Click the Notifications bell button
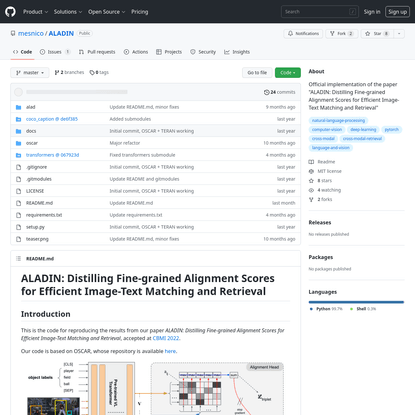 [303, 34]
